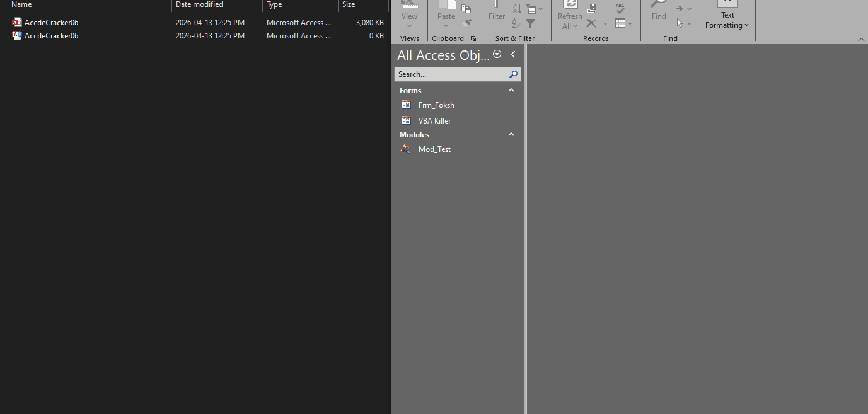Screen dimensions: 868x414
Task: Collapse the ribbon using the corner chevron
Action: (x=861, y=40)
